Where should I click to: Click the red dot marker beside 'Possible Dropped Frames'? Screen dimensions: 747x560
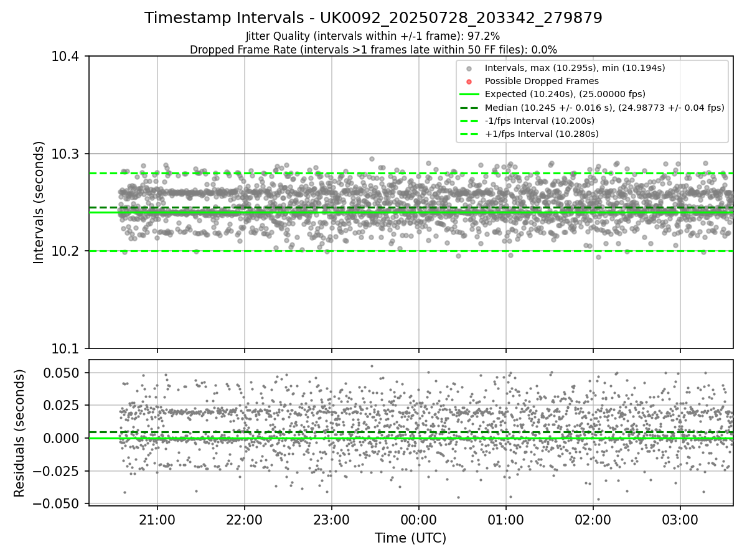(469, 82)
